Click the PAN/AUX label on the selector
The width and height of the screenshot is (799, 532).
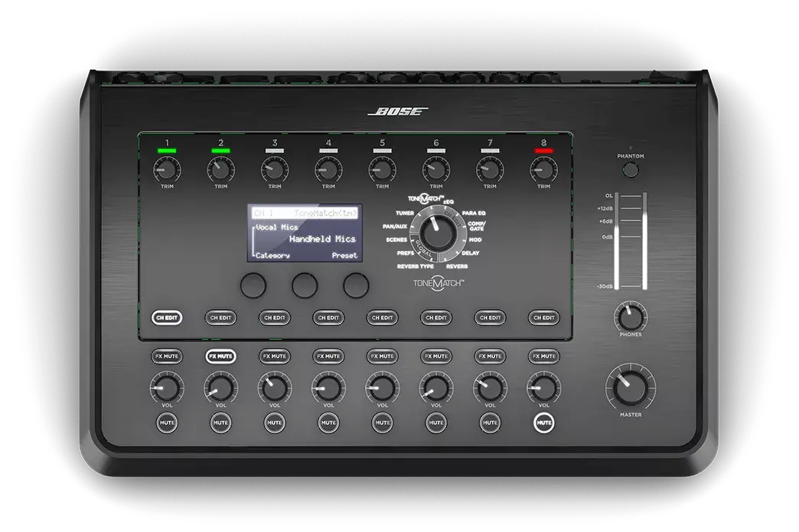tap(395, 227)
